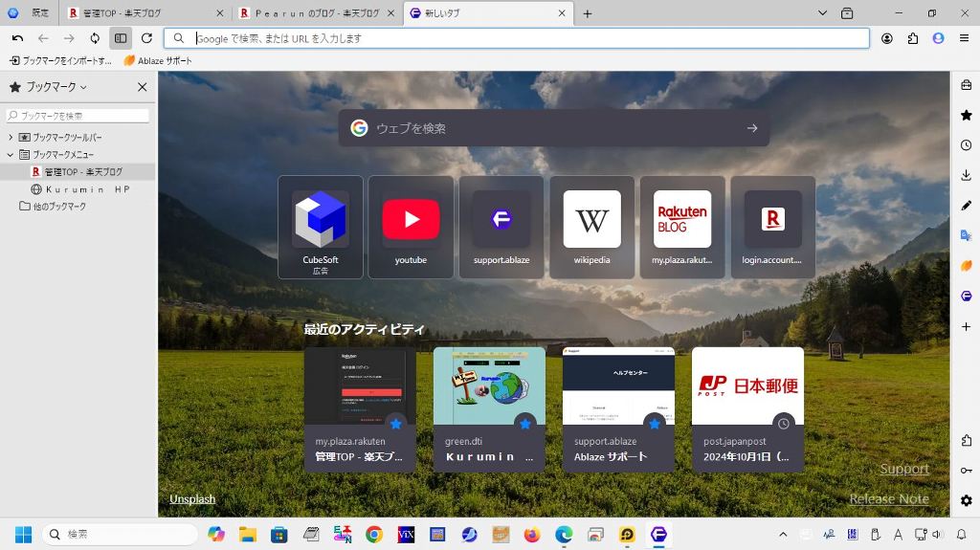Click the History clock icon in right sidebar
980x550 pixels.
[x=966, y=145]
